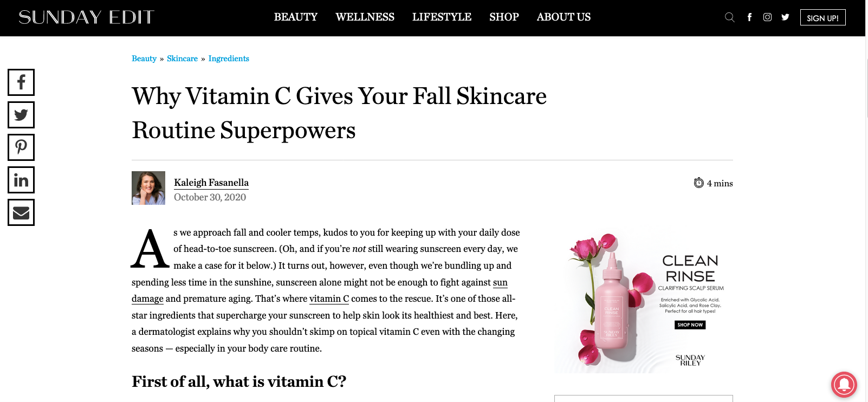
Task: Click the red notification bell icon
Action: point(844,385)
